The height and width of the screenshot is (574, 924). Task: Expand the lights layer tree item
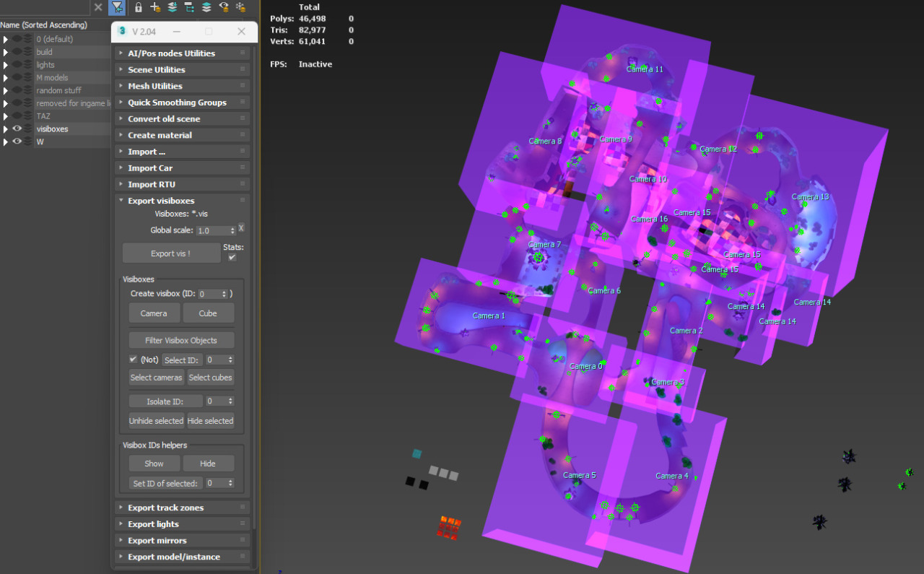coord(6,65)
